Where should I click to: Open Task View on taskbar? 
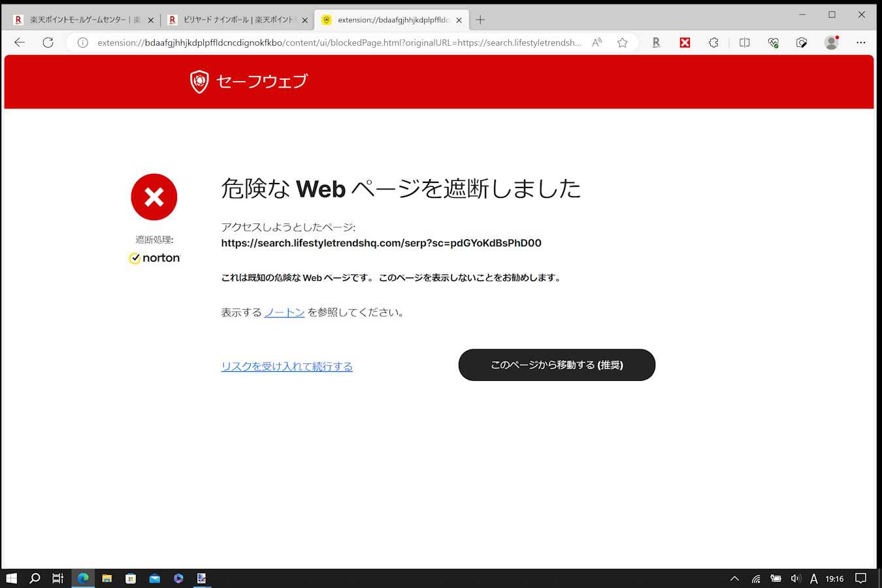pos(58,578)
